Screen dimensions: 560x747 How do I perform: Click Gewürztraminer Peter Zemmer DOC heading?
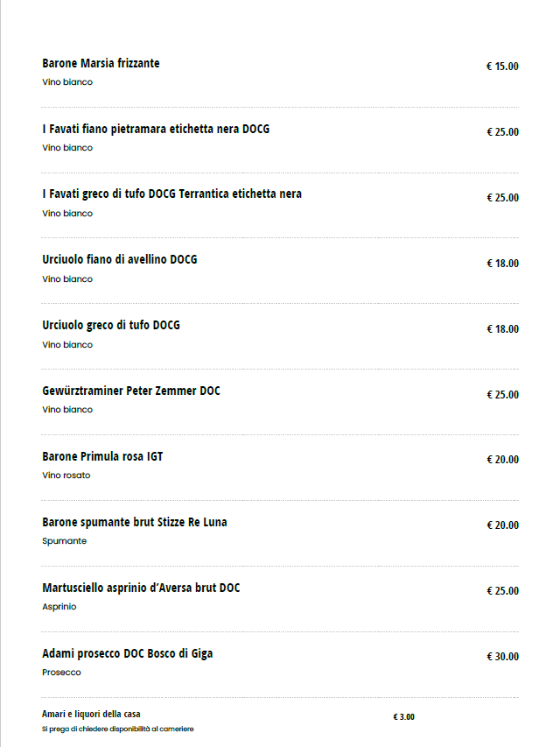[131, 391]
